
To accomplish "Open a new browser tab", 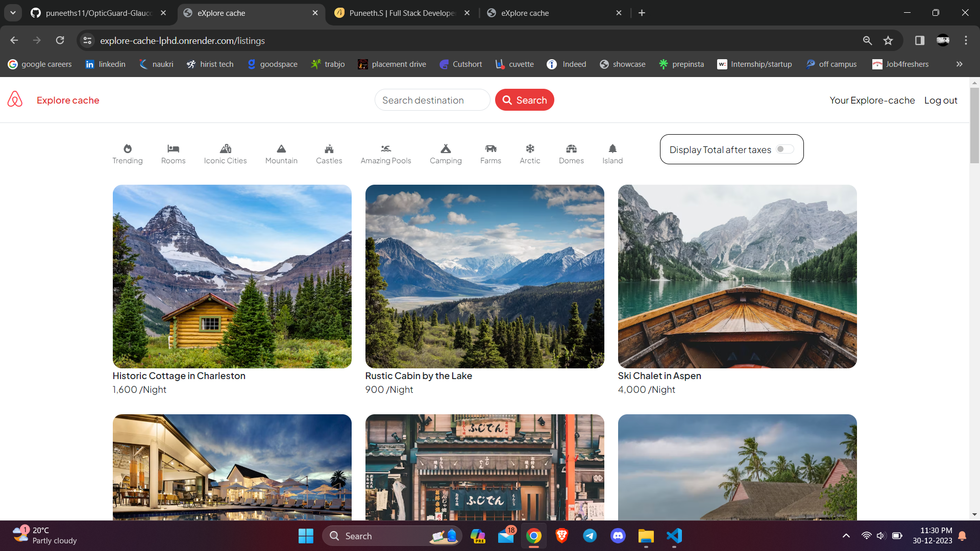I will [x=642, y=13].
